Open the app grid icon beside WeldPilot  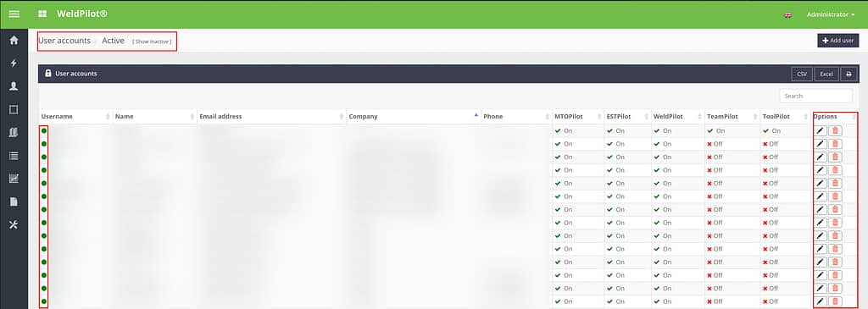[42, 14]
